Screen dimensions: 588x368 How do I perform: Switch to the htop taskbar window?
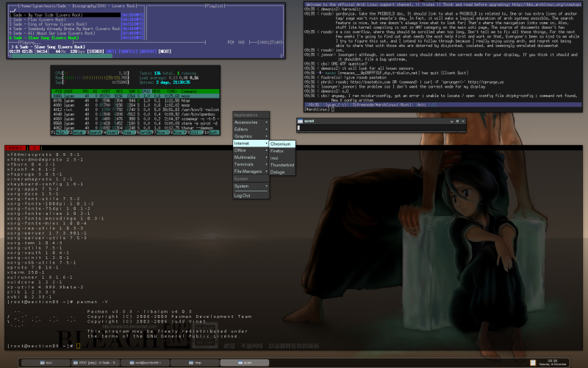point(195,362)
